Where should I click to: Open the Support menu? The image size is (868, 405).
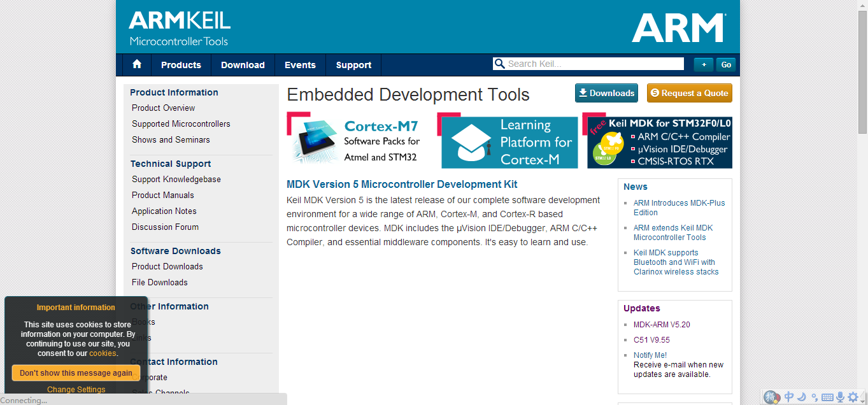353,65
